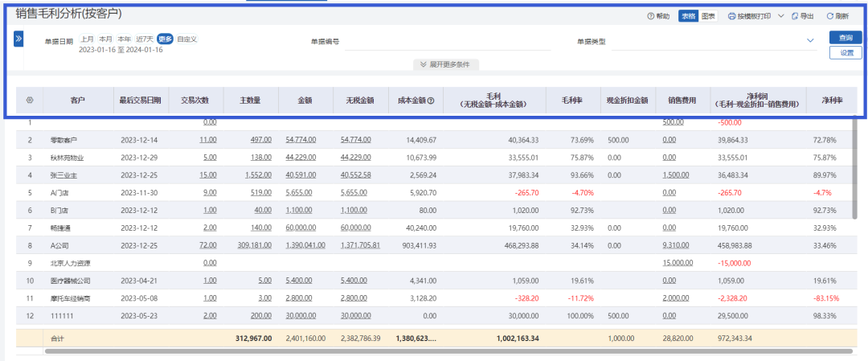Open 交易次数 72.00 link for A公司
Viewport: 868px width, 361px height.
point(207,245)
